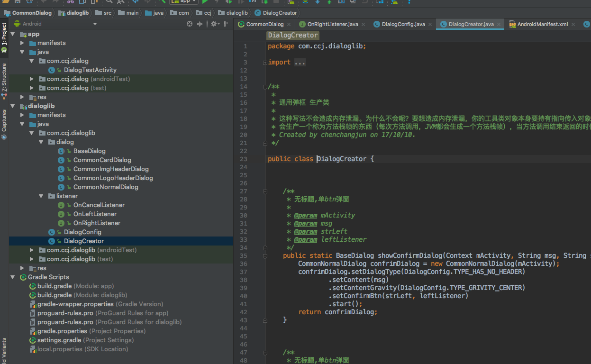Close the CommonDialog editor tab
The height and width of the screenshot is (364, 591).
(289, 24)
